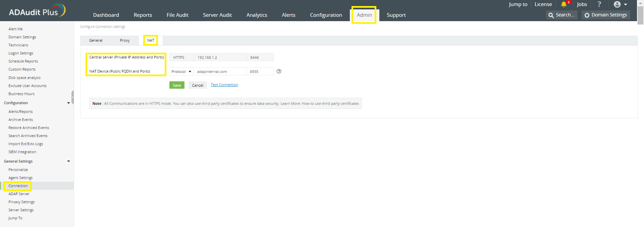Screen dimensions: 644x227
Task: Click the green Save button
Action: (177, 85)
